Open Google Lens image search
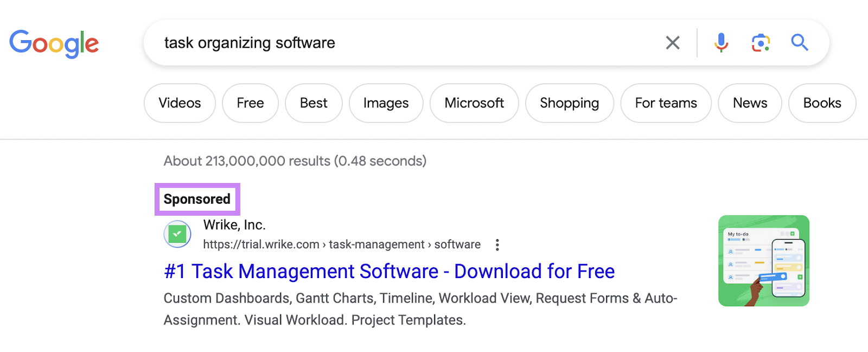 761,43
